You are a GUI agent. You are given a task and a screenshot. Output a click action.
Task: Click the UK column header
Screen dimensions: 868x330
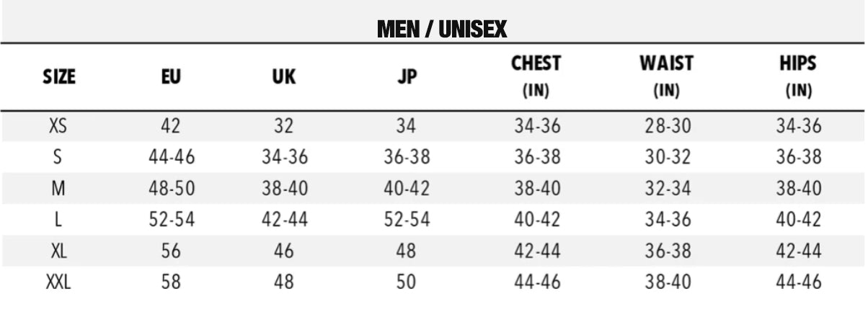tap(284, 76)
